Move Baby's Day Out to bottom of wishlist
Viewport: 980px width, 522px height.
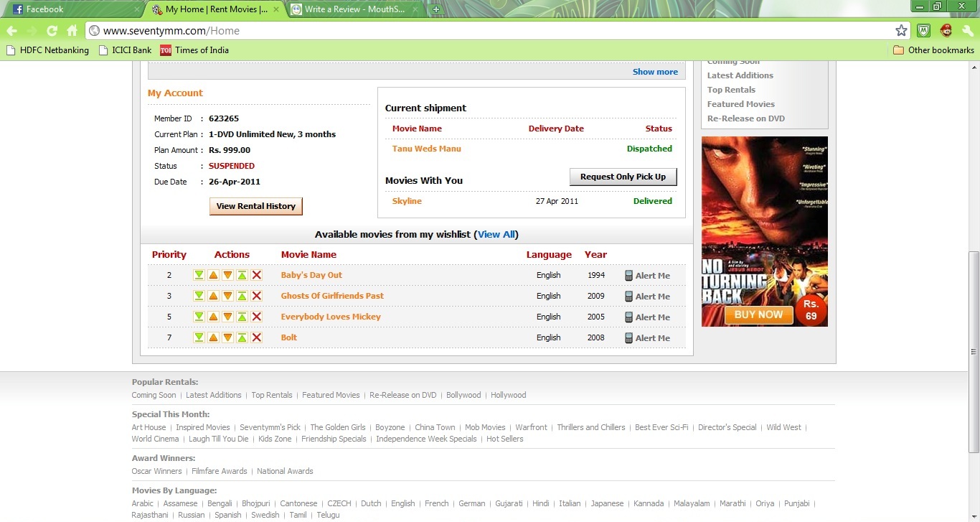[x=199, y=275]
